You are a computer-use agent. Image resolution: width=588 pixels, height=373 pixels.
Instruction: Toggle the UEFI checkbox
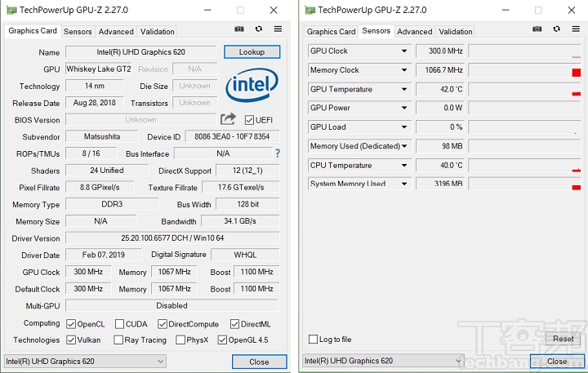point(249,120)
